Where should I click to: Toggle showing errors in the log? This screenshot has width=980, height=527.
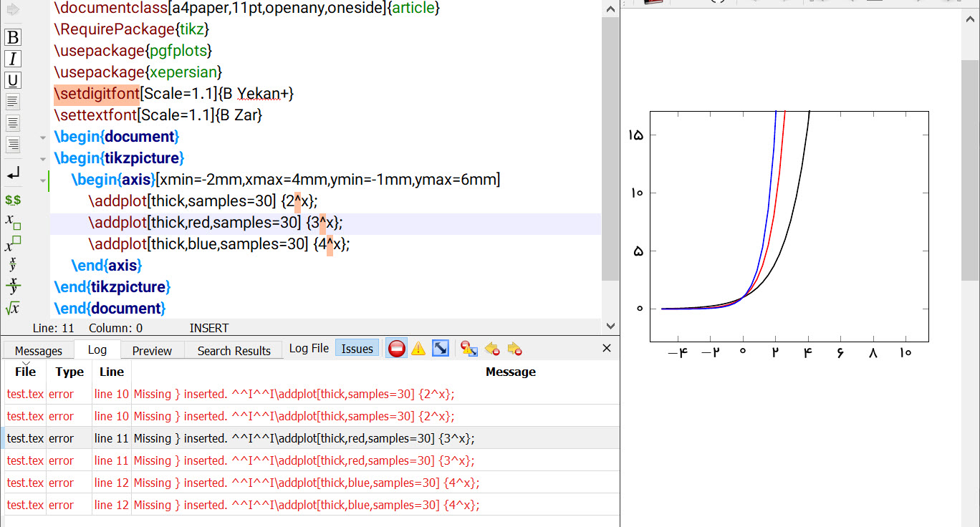396,349
